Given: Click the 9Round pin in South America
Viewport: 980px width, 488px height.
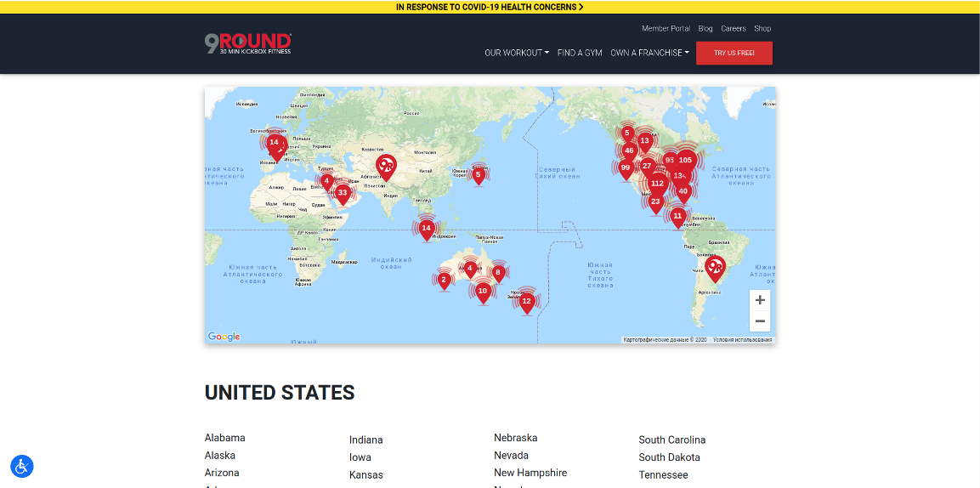Looking at the screenshot, I should 715,269.
